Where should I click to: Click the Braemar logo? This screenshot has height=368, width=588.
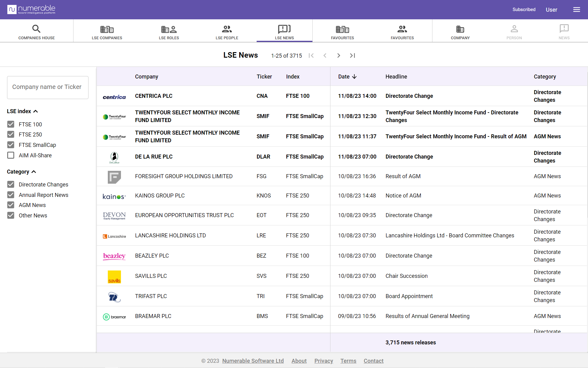[x=114, y=317]
